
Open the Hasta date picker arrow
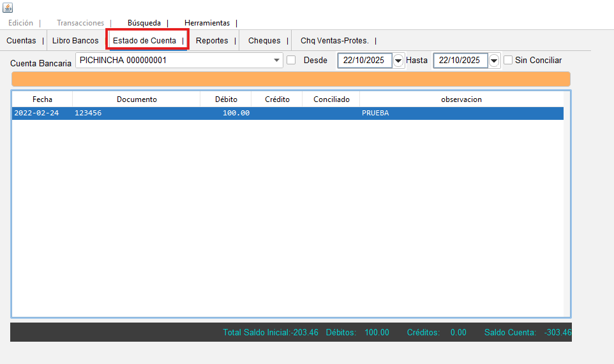click(494, 61)
